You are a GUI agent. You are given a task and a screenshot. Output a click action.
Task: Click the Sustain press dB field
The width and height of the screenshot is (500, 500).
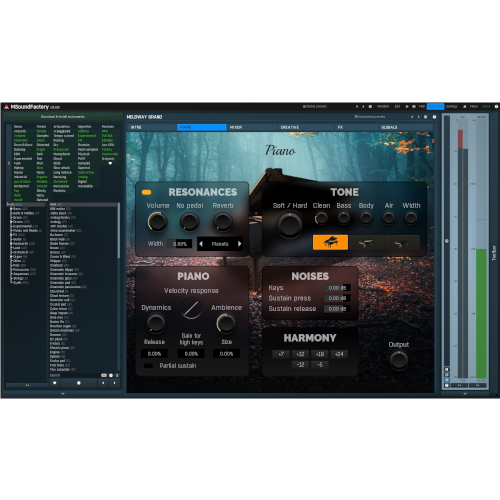click(337, 298)
